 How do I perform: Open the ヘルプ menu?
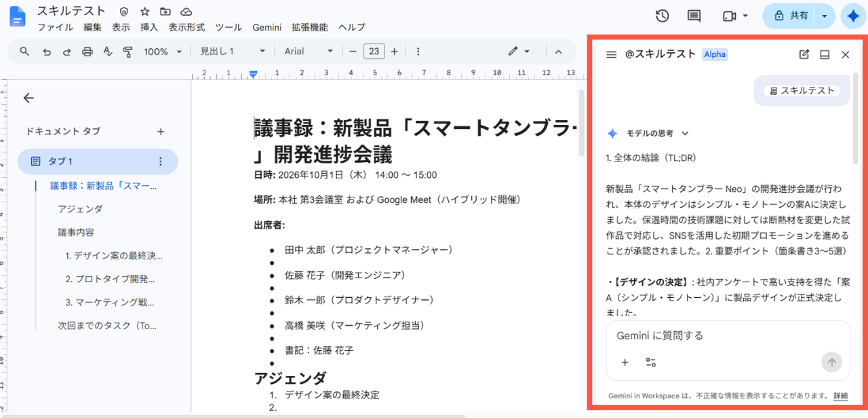pyautogui.click(x=351, y=27)
